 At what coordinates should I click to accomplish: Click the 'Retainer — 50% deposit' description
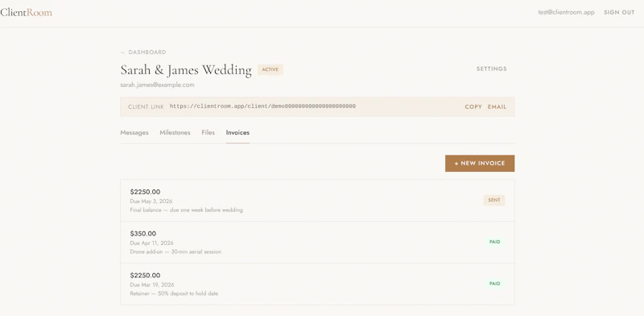coord(174,293)
